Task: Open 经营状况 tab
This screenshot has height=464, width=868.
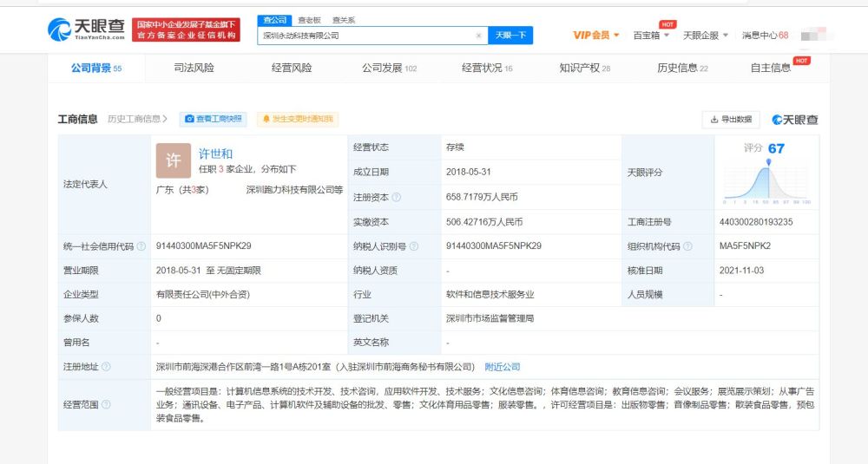Action: click(487, 68)
